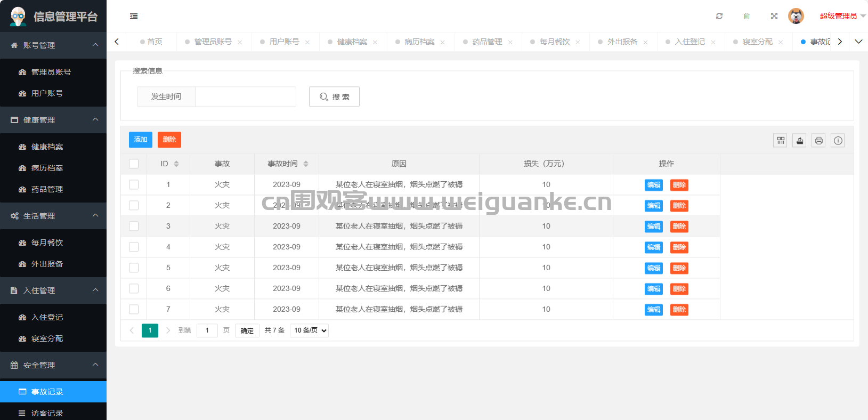Viewport: 868px width, 420px height.
Task: Click the trash bin icon in top bar
Action: [747, 16]
